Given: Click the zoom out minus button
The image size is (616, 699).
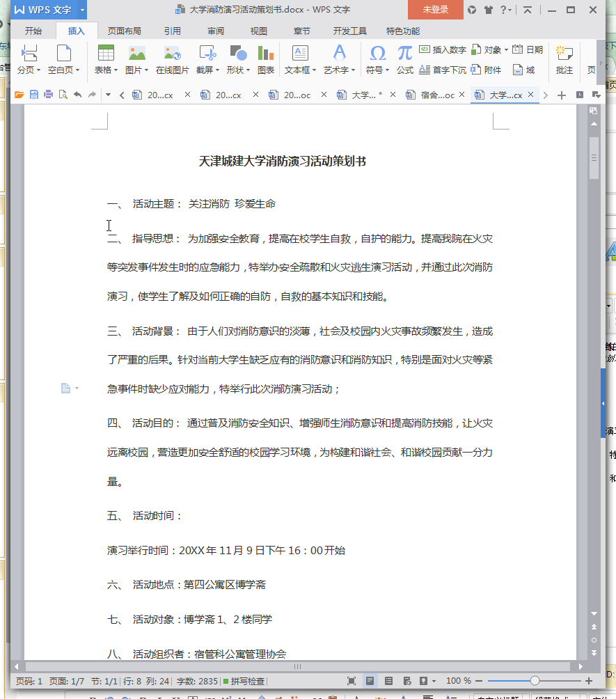Looking at the screenshot, I should 479,681.
